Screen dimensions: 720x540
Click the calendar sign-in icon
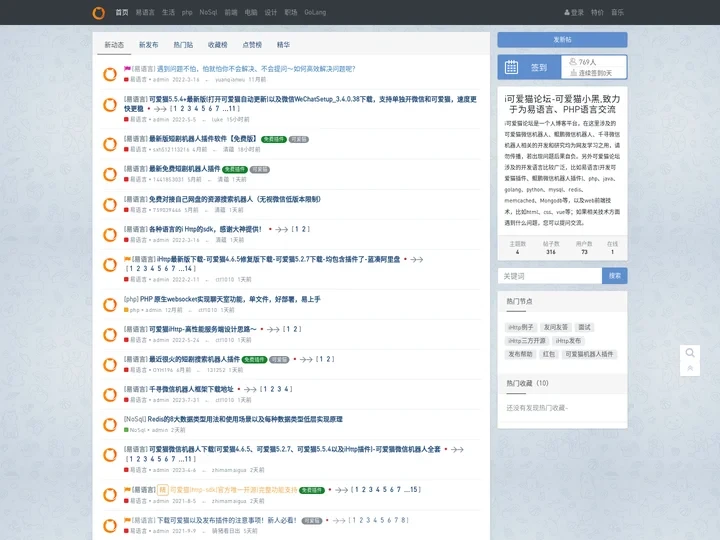511,67
